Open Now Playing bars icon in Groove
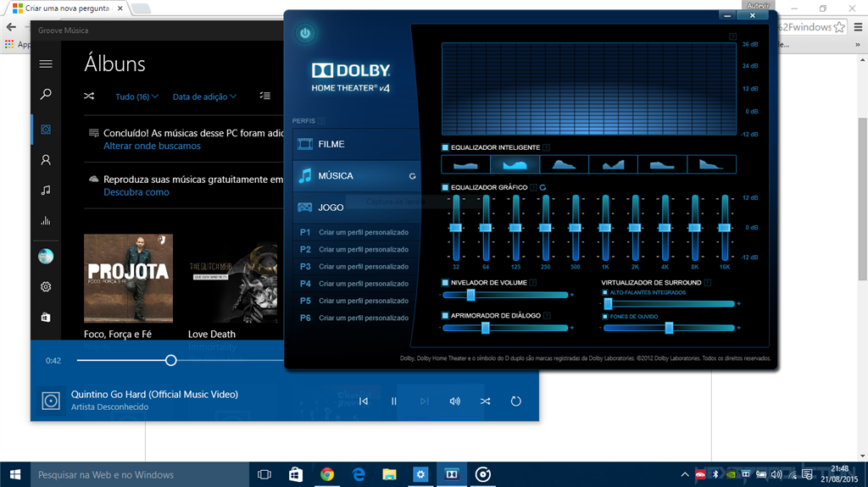 pos(46,221)
